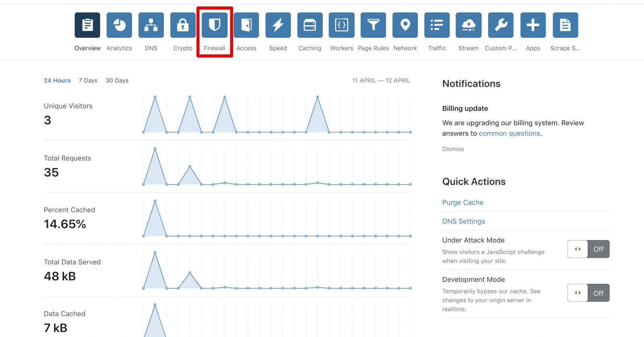Click the Notifications heading
The image size is (644, 337).
coord(471,84)
